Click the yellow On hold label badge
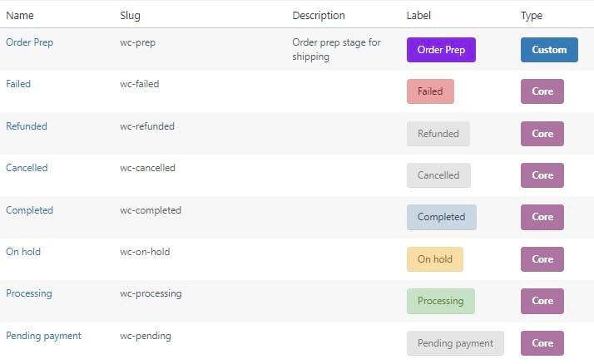Image resolution: width=594 pixels, height=364 pixels. click(435, 259)
